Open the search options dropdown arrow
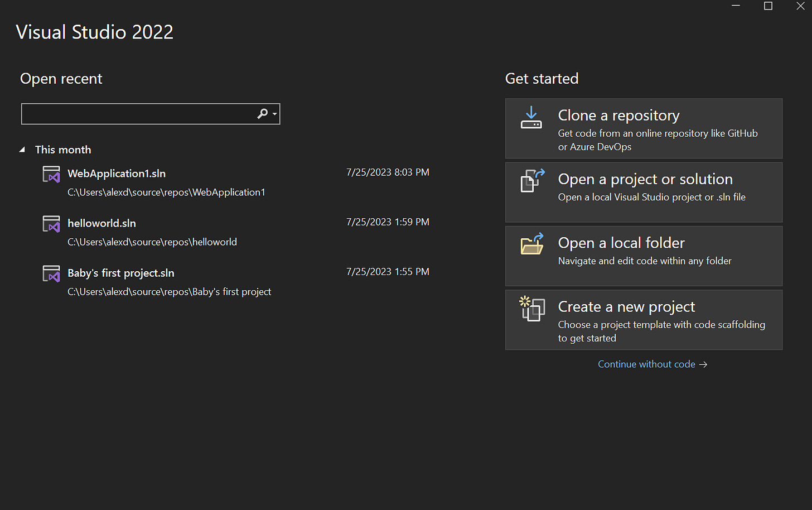This screenshot has width=812, height=510. coord(274,114)
